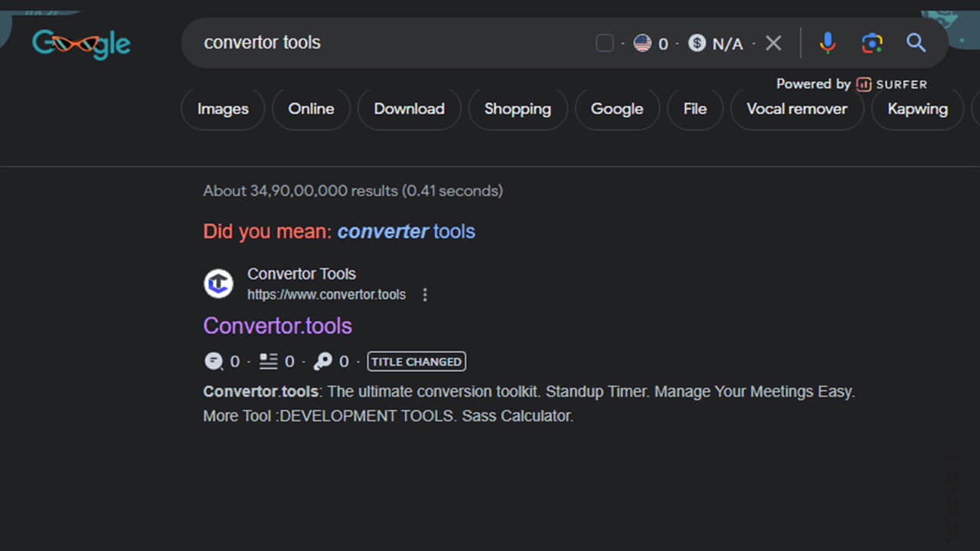Click the TITLE CHANGED badge
Image resolution: width=980 pixels, height=551 pixels.
tap(416, 361)
